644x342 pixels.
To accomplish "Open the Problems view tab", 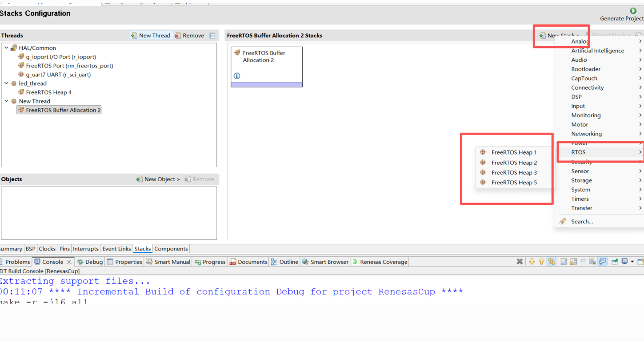I will point(15,262).
